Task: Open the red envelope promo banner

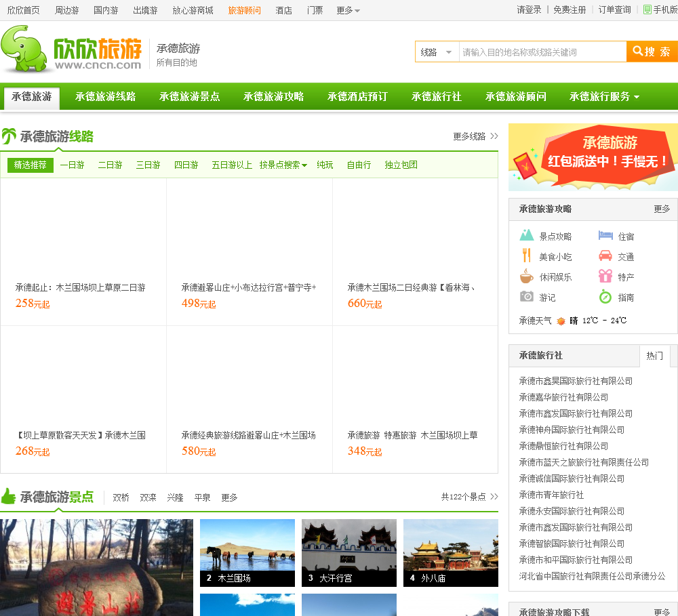Action: pos(593,157)
